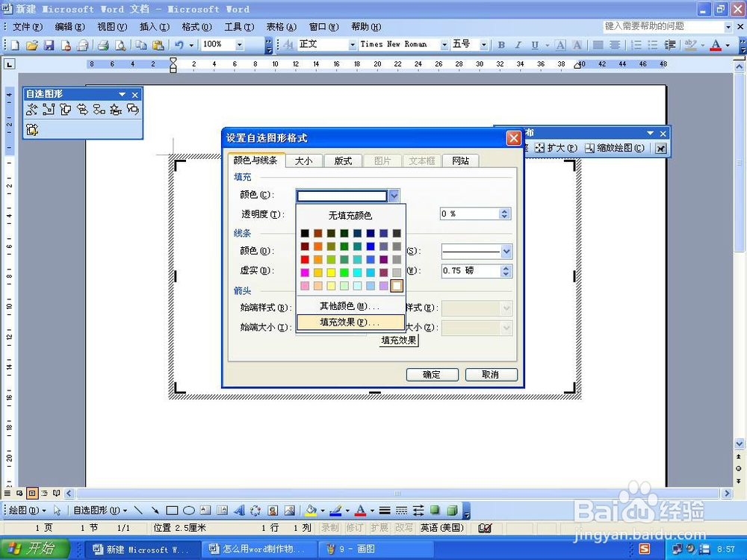The height and width of the screenshot is (560, 747).
Task: Click the help question input box
Action: (663, 27)
